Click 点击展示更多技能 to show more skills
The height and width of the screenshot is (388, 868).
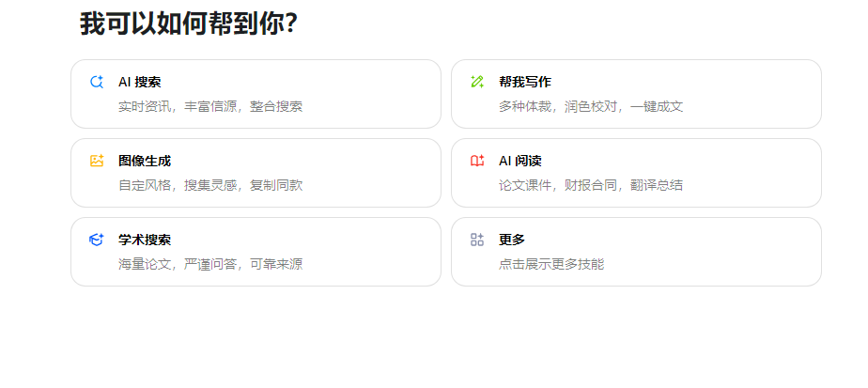click(x=551, y=265)
